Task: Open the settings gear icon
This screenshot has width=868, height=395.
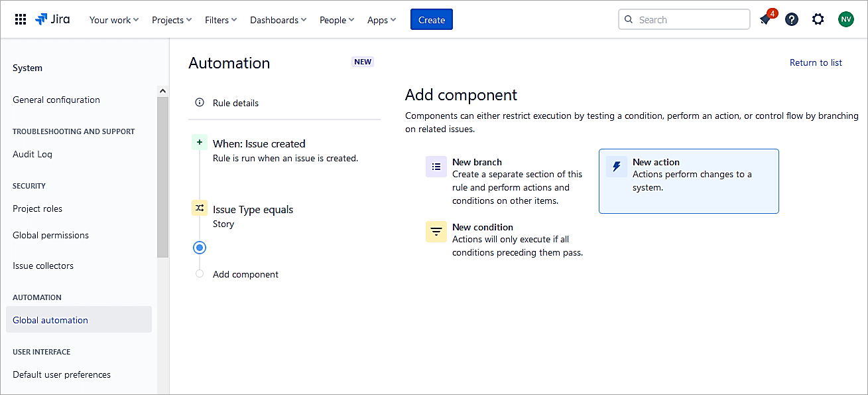Action: (x=818, y=19)
